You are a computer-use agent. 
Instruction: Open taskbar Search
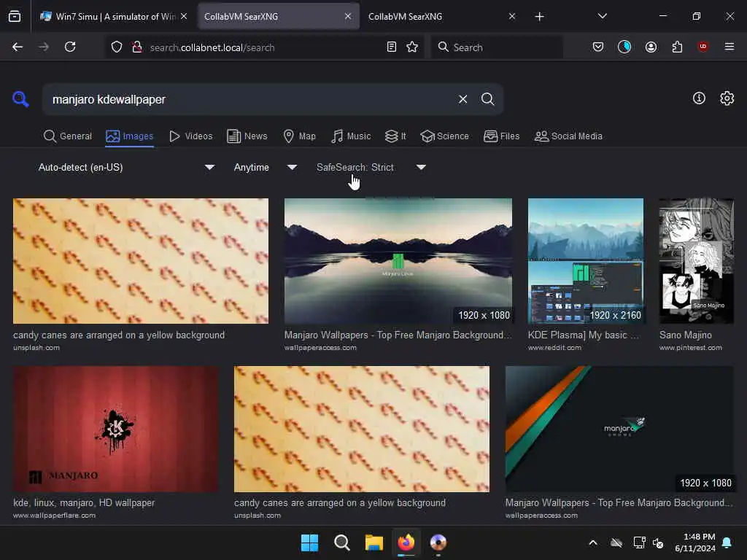tap(341, 542)
